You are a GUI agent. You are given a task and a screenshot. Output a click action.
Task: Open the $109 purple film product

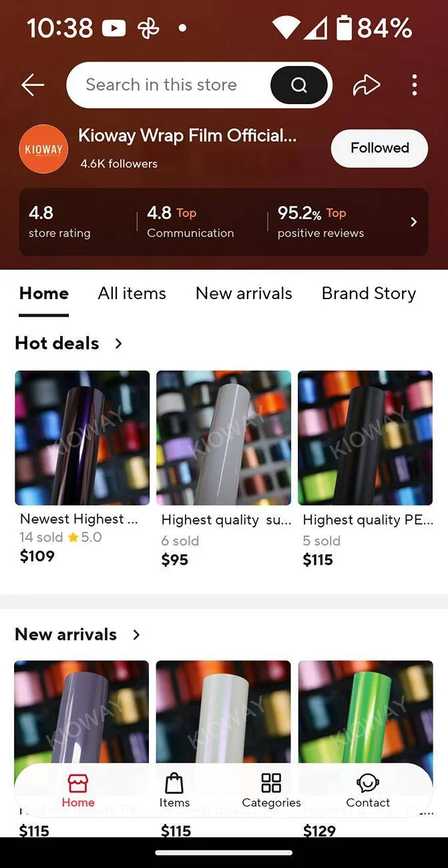[82, 467]
